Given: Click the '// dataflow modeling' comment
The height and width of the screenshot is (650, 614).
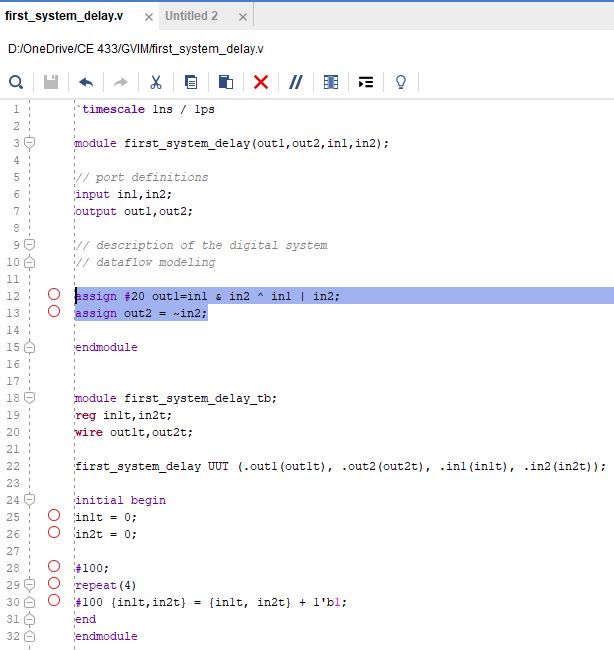Looking at the screenshot, I should [145, 262].
